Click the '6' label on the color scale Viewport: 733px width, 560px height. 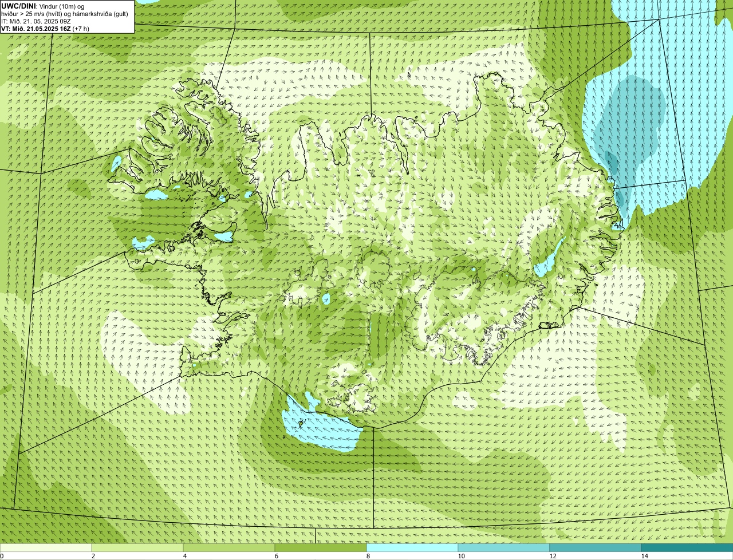(277, 556)
